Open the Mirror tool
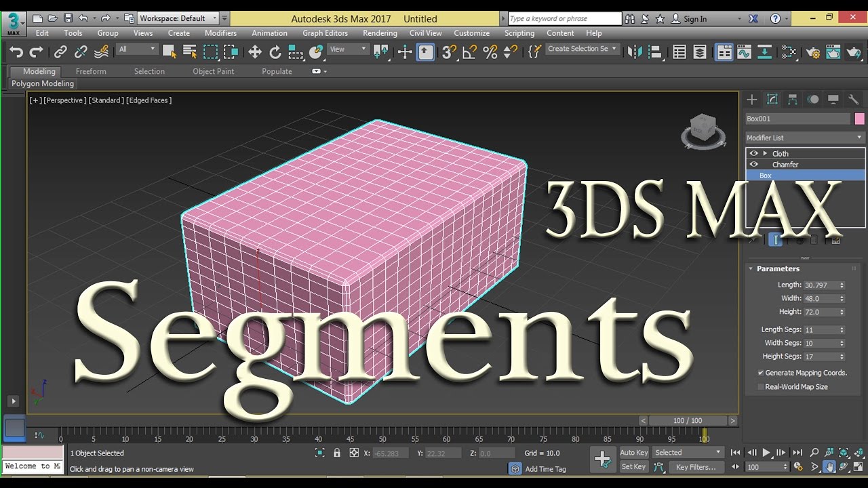Image resolution: width=868 pixels, height=488 pixels. pyautogui.click(x=635, y=52)
